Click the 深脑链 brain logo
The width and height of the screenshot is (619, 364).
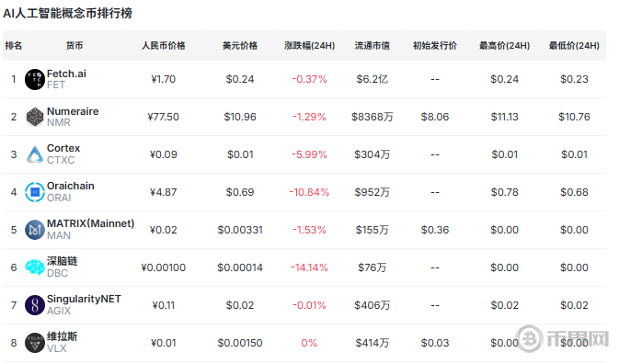[x=35, y=267]
